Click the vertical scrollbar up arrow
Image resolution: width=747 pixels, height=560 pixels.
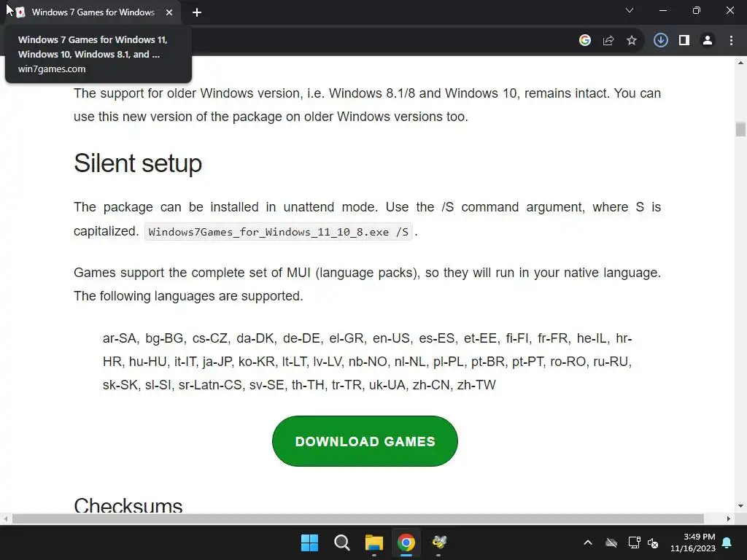tap(740, 63)
